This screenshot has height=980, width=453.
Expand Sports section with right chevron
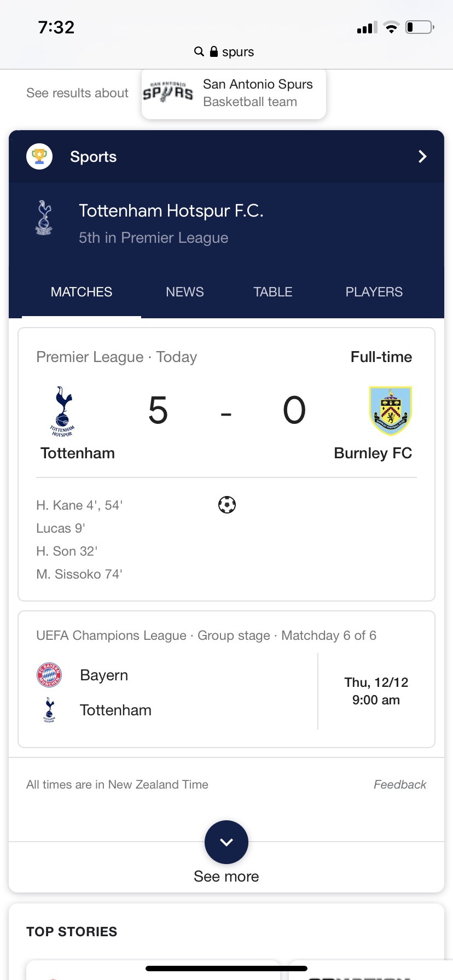coord(422,156)
